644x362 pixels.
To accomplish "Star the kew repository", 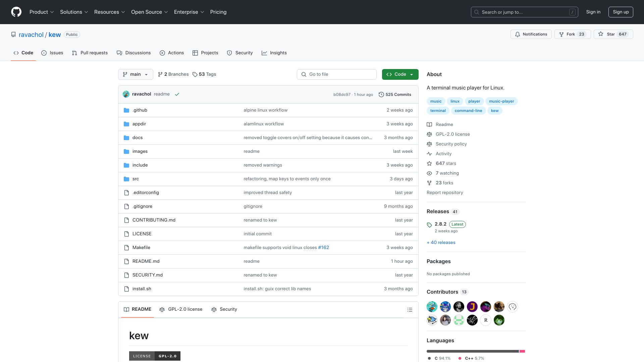I will point(613,34).
